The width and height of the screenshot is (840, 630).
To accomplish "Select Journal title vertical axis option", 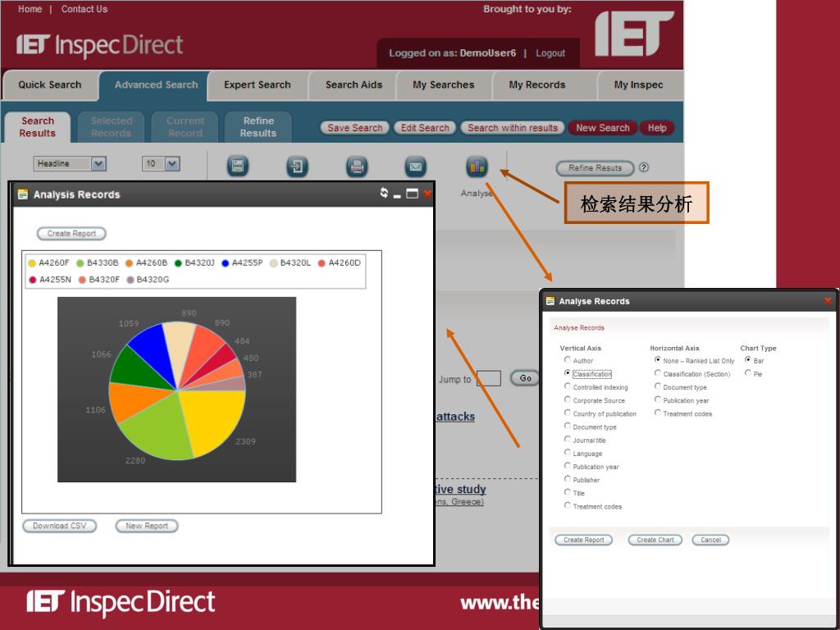I will 568,440.
